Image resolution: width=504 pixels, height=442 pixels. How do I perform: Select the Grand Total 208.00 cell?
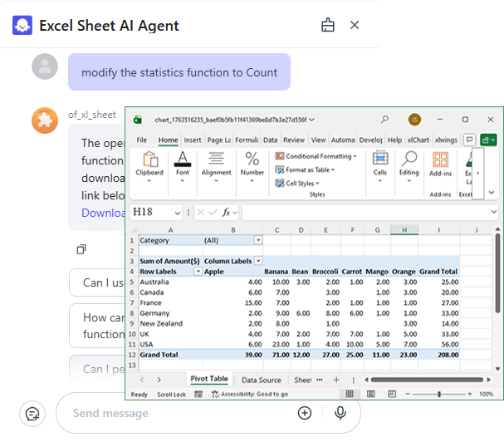coord(438,355)
